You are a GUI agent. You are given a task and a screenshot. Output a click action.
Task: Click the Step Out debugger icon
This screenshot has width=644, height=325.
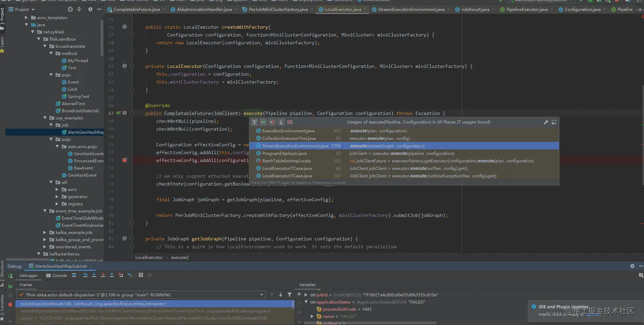[112, 275]
